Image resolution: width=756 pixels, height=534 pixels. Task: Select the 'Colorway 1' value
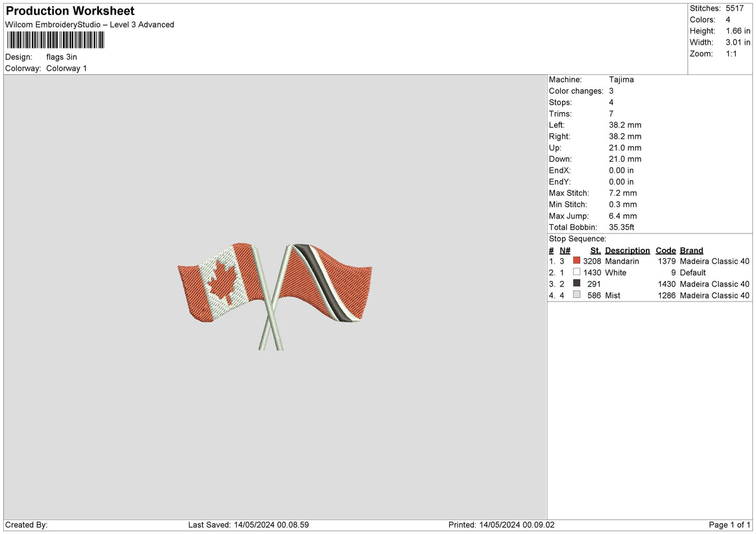67,68
